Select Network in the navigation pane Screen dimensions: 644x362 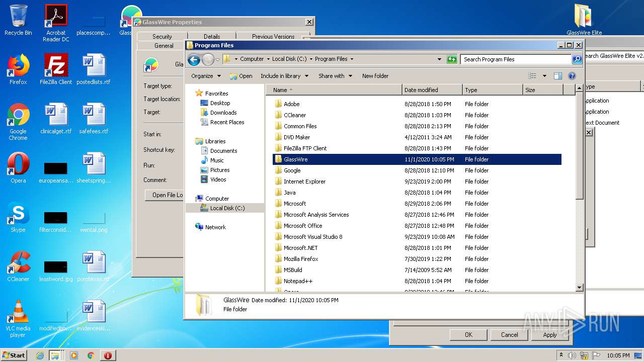coord(215,227)
